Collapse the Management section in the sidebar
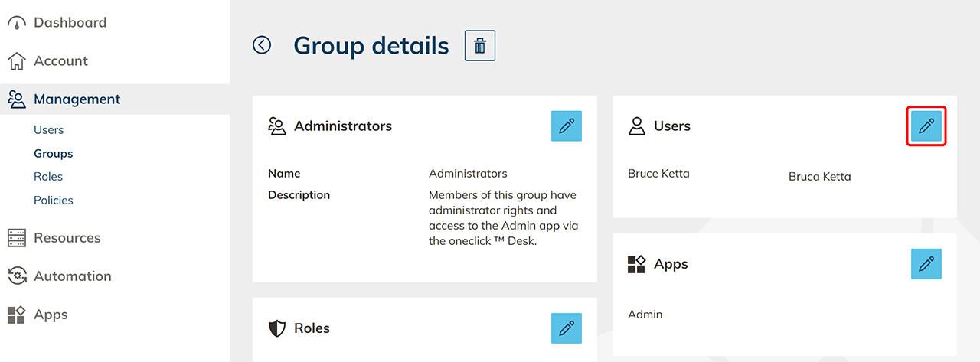The width and height of the screenshot is (980, 362). (x=77, y=99)
